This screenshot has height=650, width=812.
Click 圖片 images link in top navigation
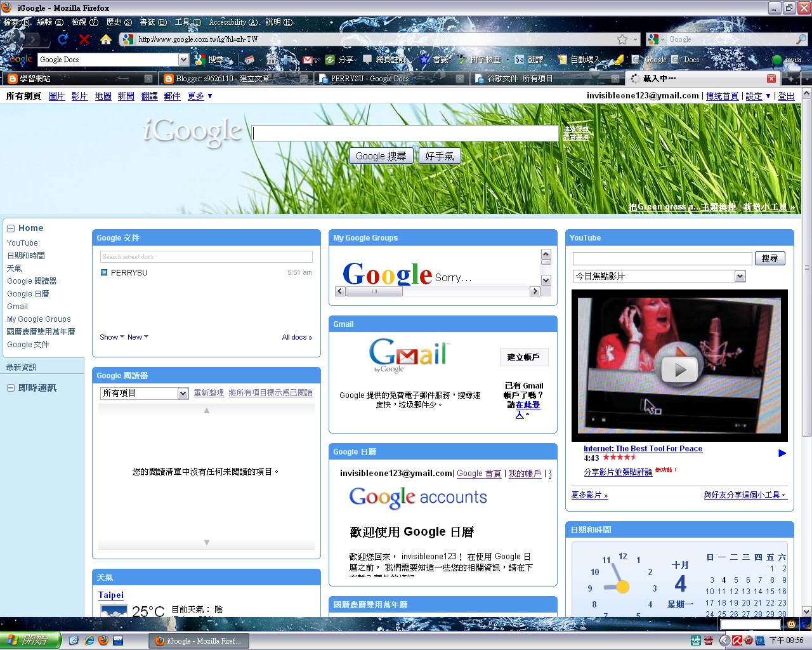point(57,96)
